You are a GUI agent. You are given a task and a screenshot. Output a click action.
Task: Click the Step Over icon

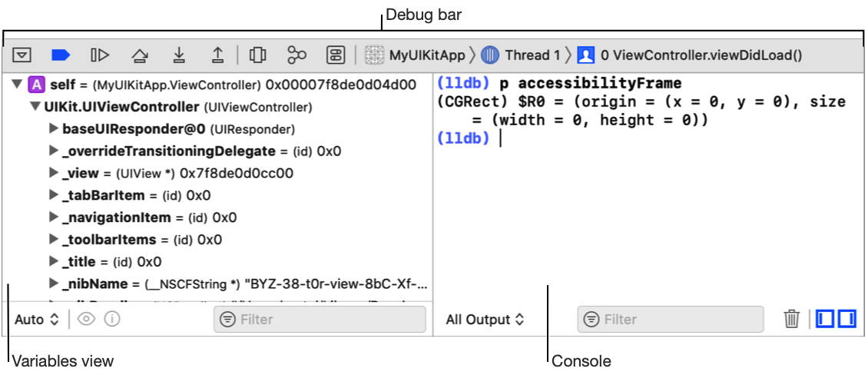tap(140, 55)
